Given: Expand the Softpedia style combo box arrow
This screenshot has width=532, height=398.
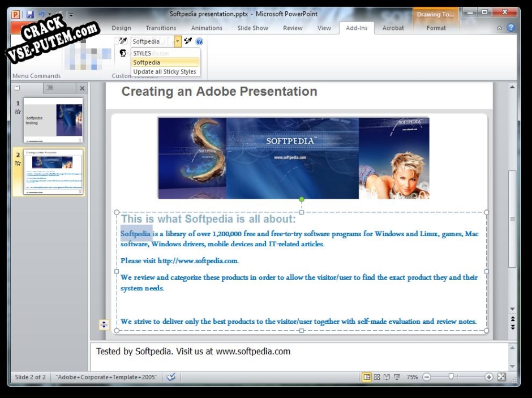Looking at the screenshot, I should coord(178,41).
